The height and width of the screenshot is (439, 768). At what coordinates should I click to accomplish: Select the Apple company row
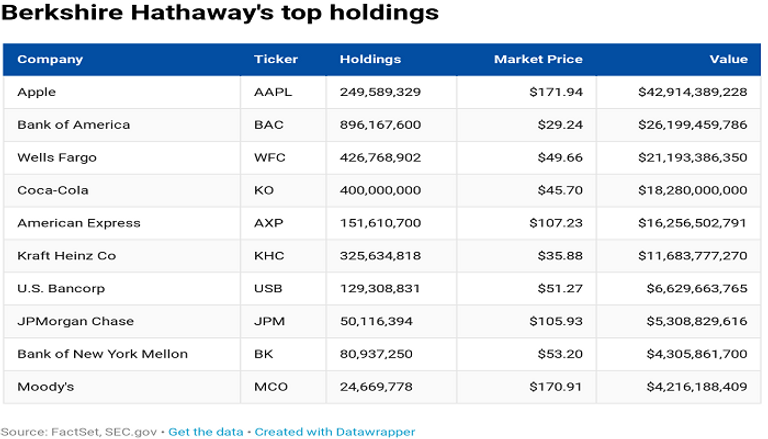(x=36, y=92)
